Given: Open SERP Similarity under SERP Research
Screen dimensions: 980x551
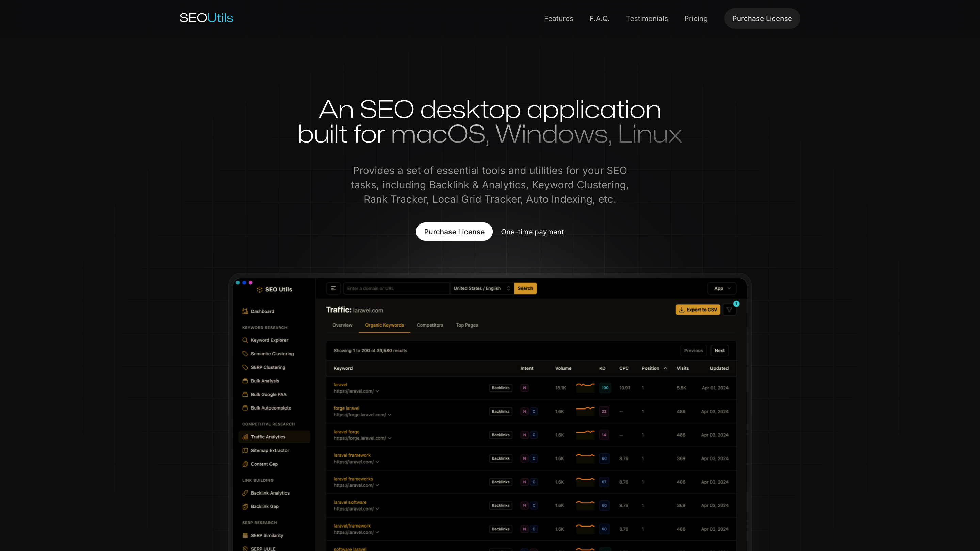Looking at the screenshot, I should [266, 535].
